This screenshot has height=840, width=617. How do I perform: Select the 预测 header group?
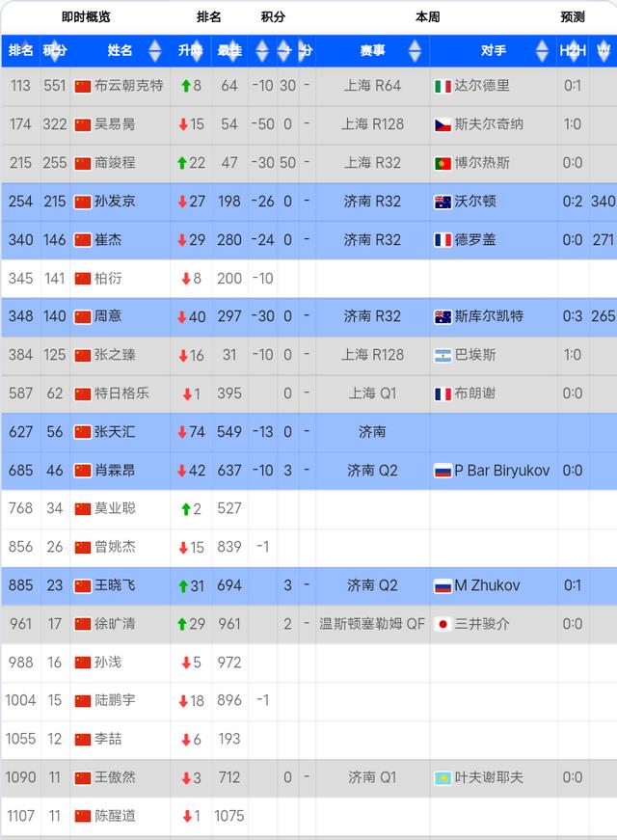572,16
